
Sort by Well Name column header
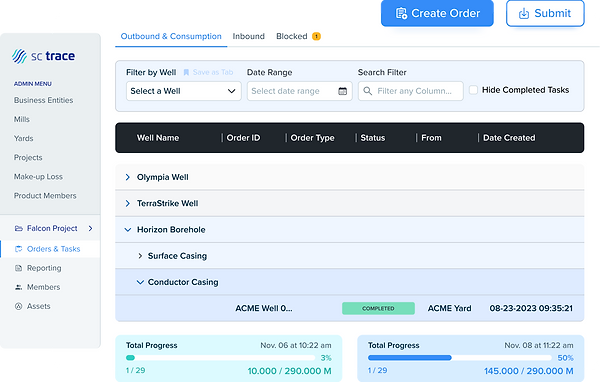(x=158, y=138)
